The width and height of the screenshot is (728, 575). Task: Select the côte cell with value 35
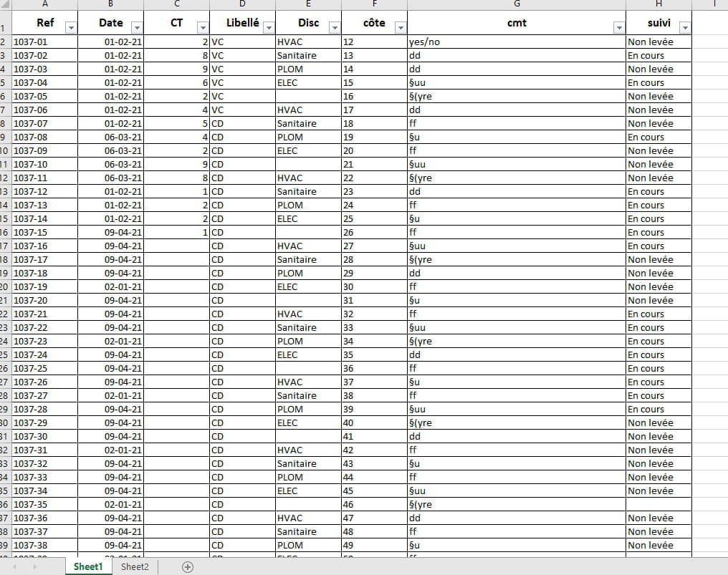[374, 354]
